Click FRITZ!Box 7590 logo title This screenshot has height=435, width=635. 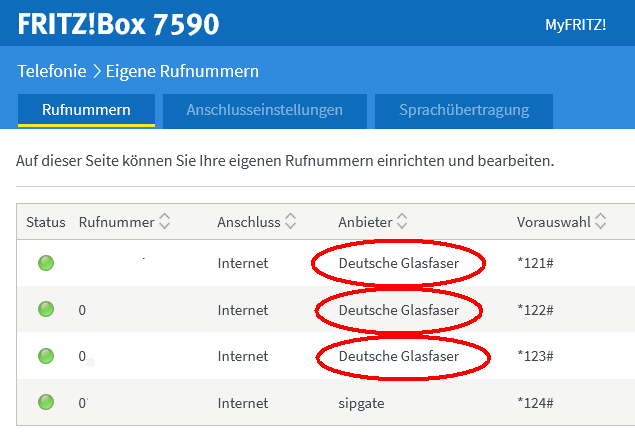coord(118,24)
